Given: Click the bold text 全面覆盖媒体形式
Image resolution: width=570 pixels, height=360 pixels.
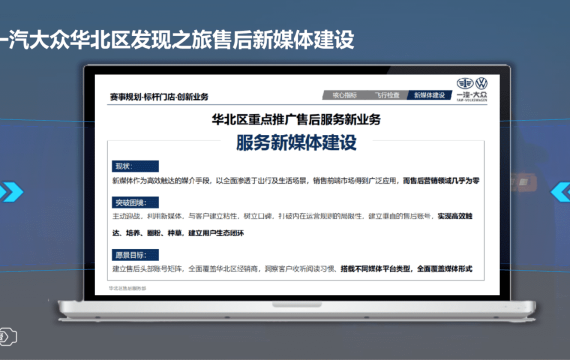Looking at the screenshot, I should point(445,269).
